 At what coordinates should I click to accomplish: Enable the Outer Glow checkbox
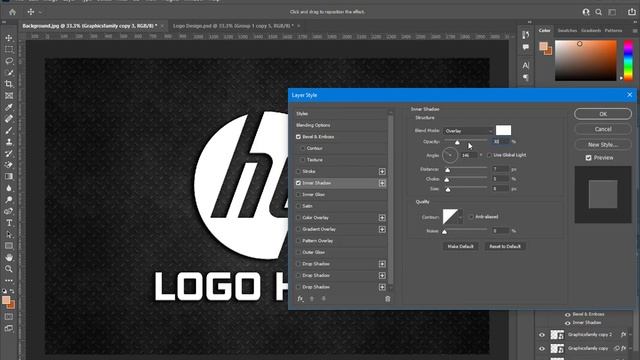(298, 252)
